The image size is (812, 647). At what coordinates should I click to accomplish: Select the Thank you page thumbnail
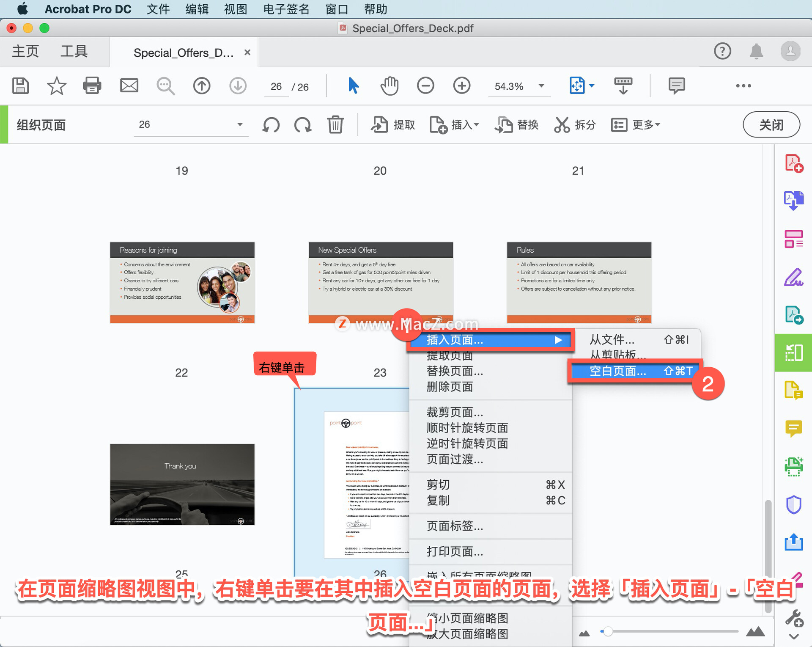tap(182, 485)
